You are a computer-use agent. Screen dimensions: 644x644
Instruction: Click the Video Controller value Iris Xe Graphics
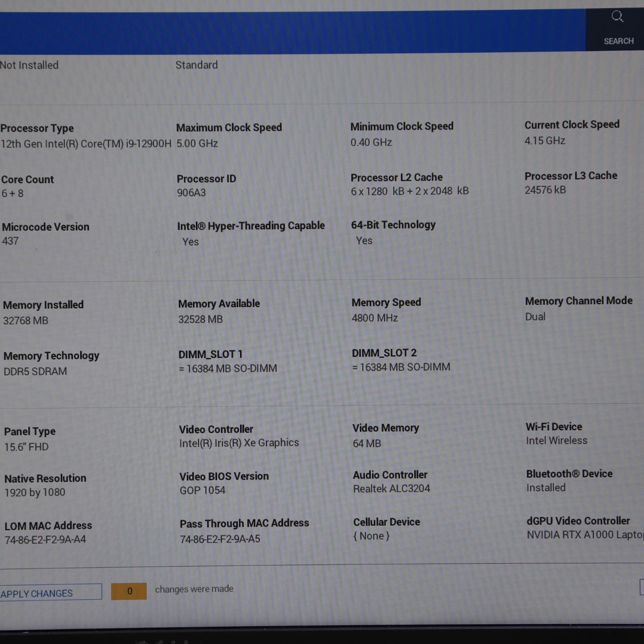click(x=239, y=443)
